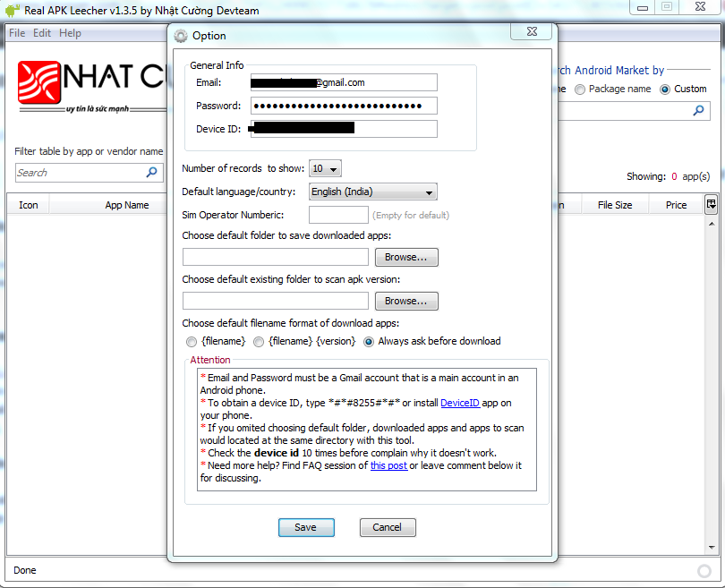The width and height of the screenshot is (725, 588).
Task: Open the Help menu
Action: click(x=70, y=33)
